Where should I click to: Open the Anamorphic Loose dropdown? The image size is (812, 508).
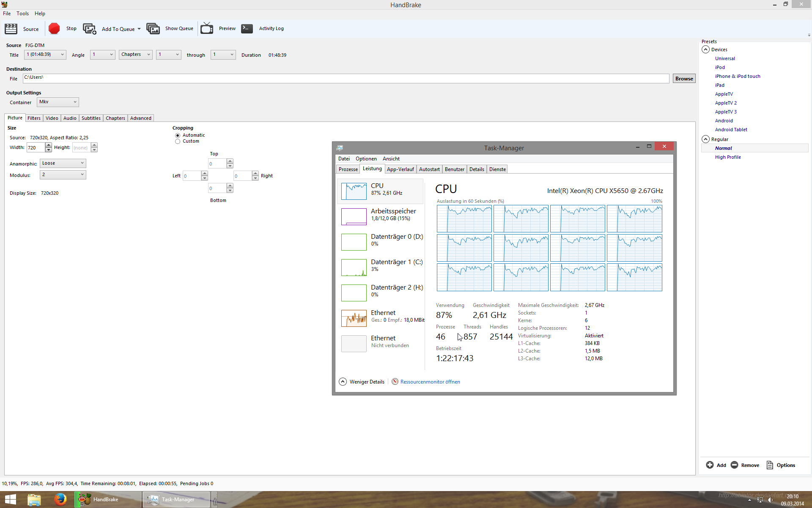pos(63,163)
